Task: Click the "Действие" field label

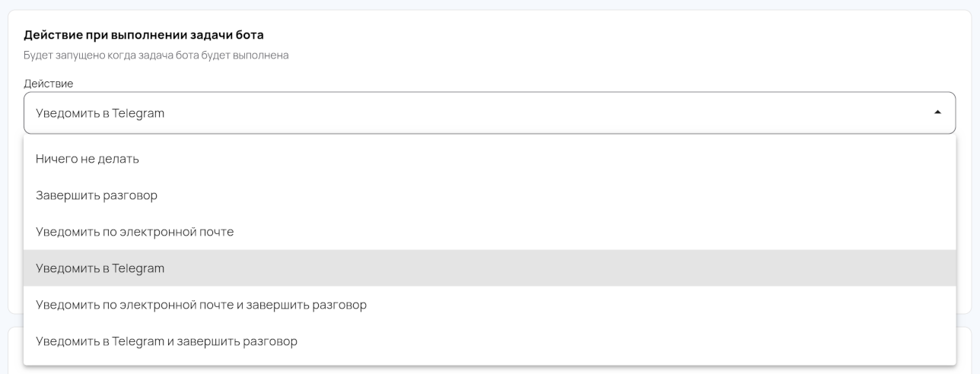Action: tap(49, 84)
